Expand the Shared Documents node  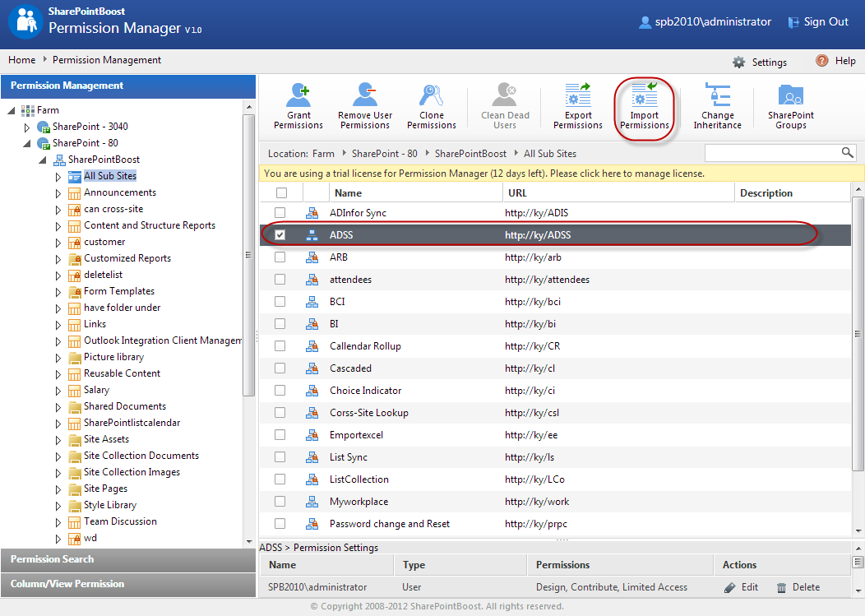58,407
